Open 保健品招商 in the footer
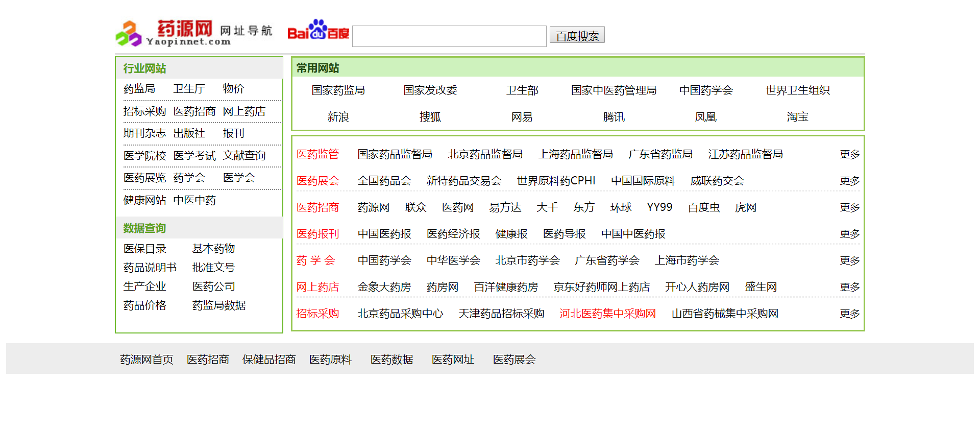Image resolution: width=980 pixels, height=430 pixels. tap(269, 360)
